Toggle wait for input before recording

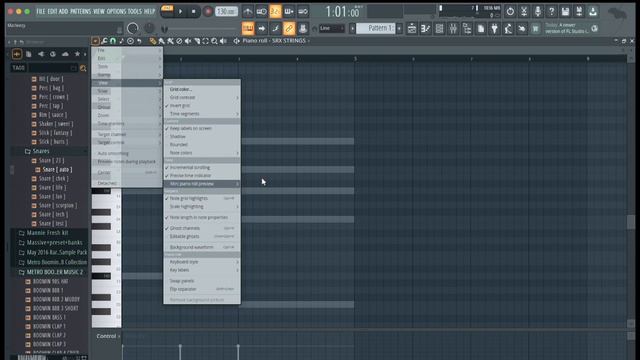point(262,12)
